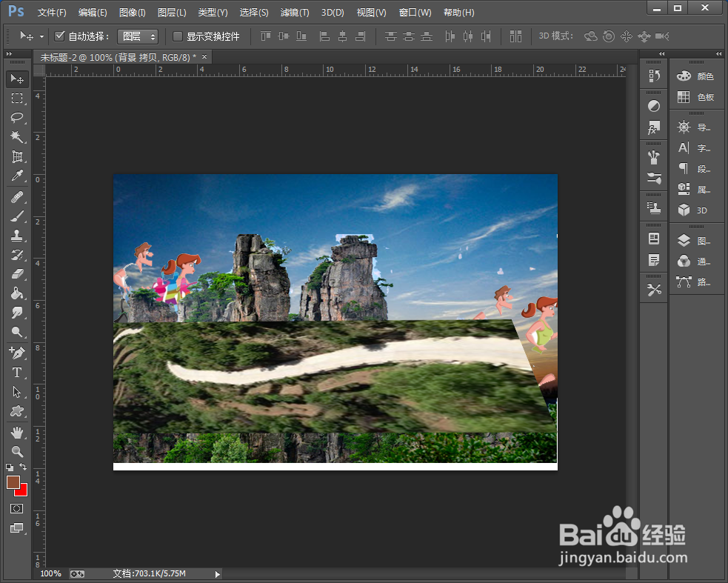Screen dimensions: 728x583
Task: Open the 文件(F) menu
Action: tap(52, 13)
